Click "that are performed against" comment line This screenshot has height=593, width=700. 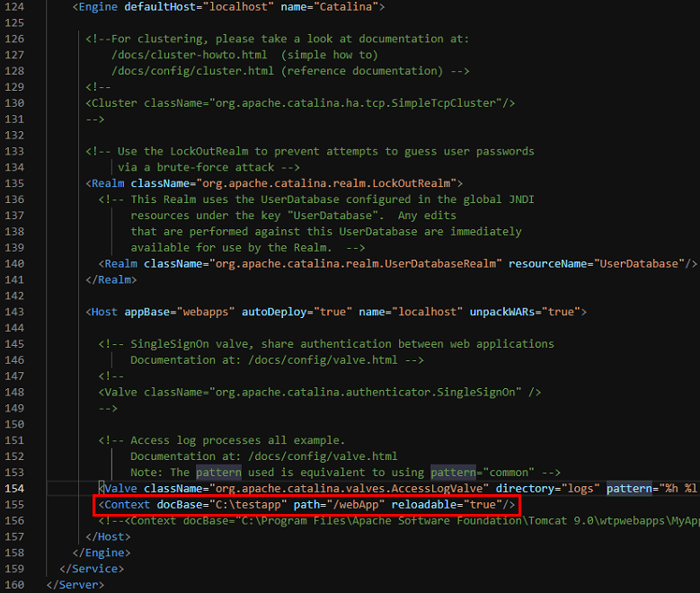point(326,232)
